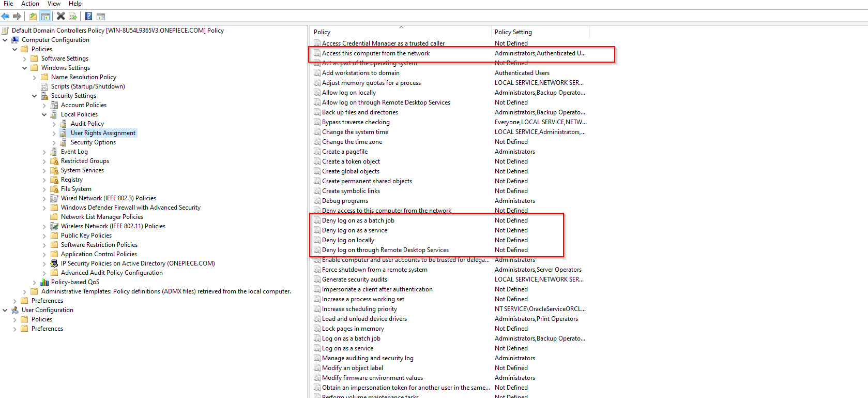Click the Export List toolbar icon

pyautogui.click(x=73, y=17)
